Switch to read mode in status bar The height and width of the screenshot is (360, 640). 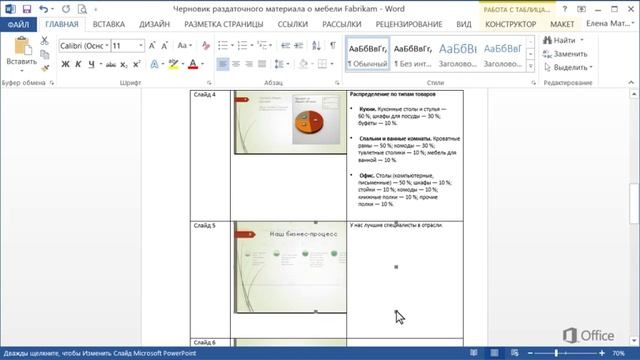coord(473,353)
